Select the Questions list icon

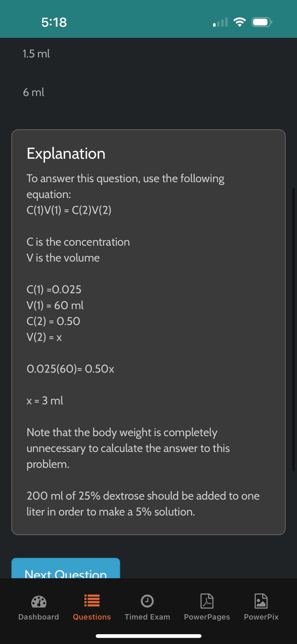tap(92, 601)
